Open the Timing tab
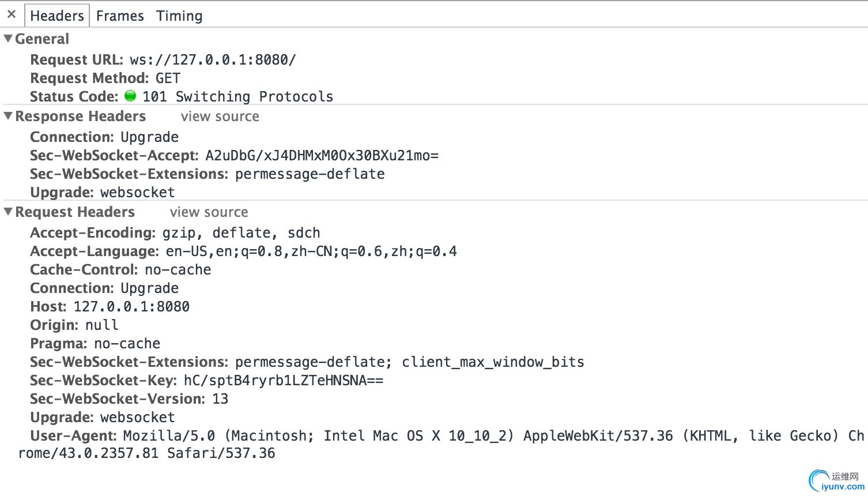 179,16
